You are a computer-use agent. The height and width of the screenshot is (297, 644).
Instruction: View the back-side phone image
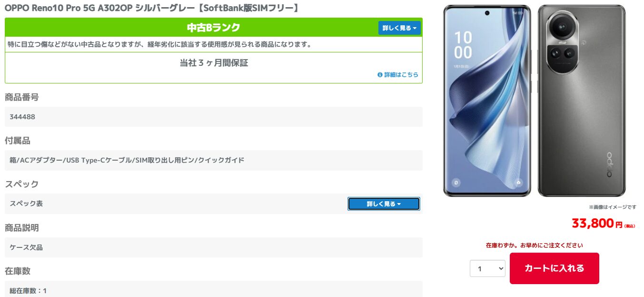[x=581, y=101]
